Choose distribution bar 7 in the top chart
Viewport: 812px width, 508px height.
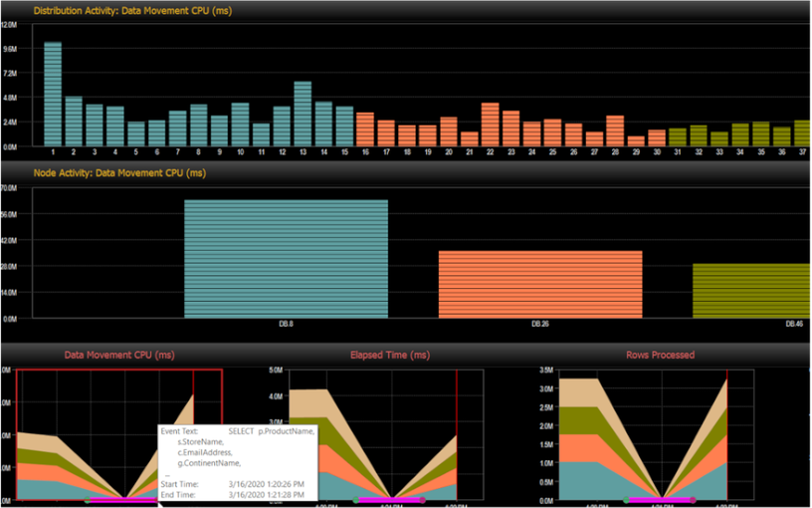(177, 128)
